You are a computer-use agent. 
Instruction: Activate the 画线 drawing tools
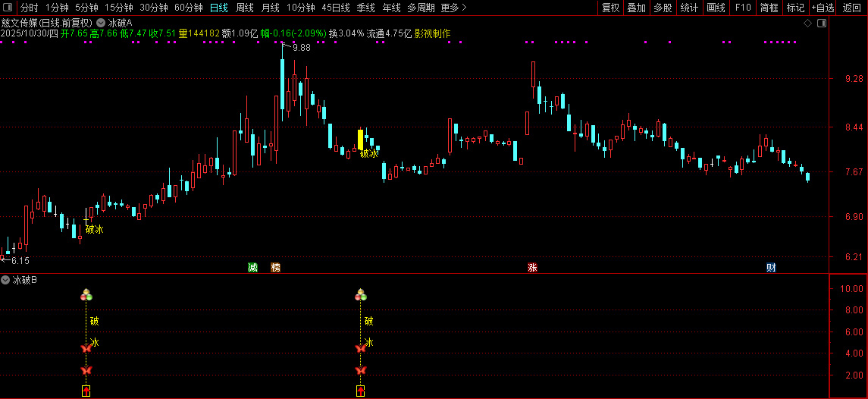tap(716, 8)
